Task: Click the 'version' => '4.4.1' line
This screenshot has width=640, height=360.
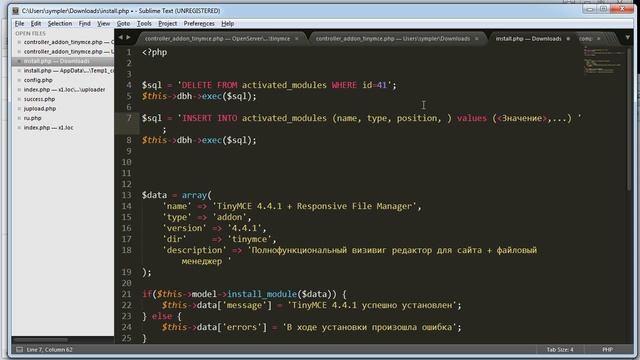Action: coord(215,228)
